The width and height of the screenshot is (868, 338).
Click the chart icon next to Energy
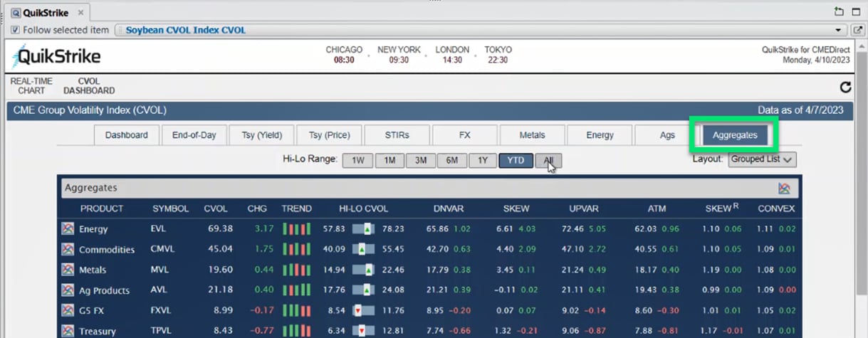[68, 229]
